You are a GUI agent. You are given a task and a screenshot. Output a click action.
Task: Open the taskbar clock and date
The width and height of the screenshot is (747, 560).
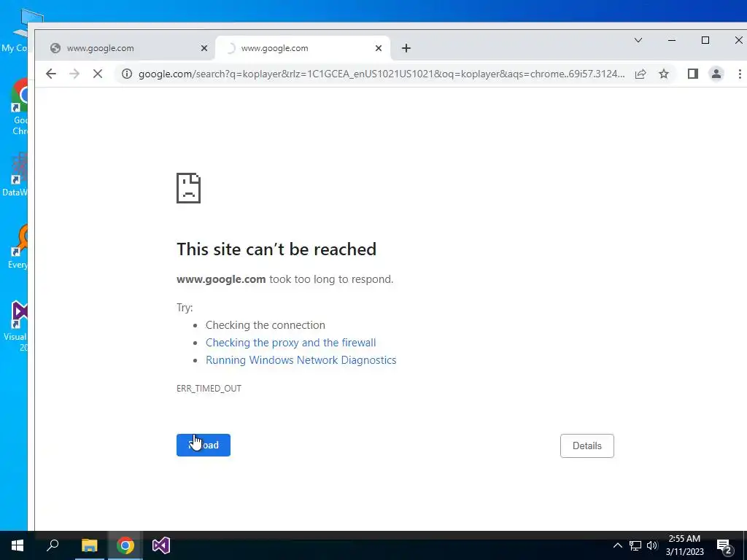tap(684, 545)
